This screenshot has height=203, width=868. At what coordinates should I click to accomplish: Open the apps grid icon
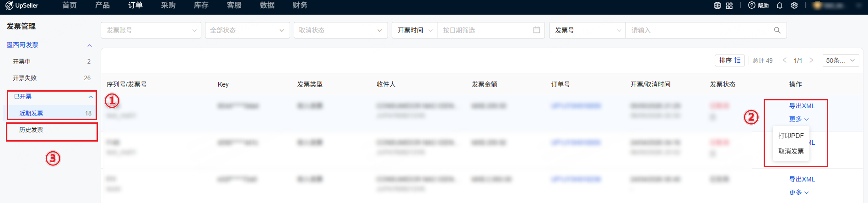(729, 5)
